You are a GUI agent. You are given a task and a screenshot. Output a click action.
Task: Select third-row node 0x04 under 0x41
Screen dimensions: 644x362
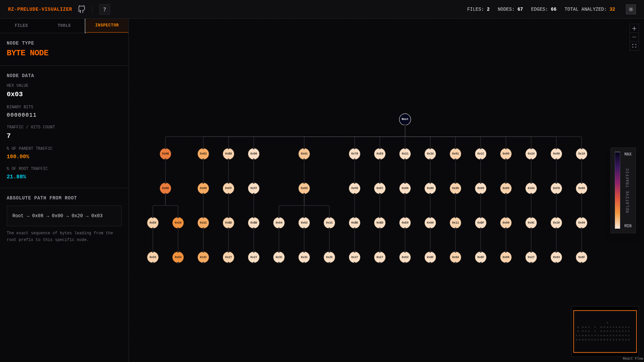pos(279,223)
